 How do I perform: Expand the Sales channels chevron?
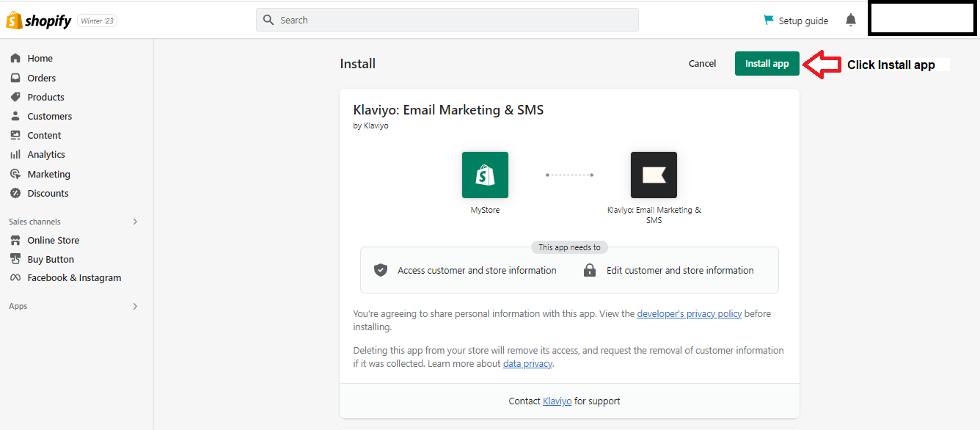(x=135, y=222)
